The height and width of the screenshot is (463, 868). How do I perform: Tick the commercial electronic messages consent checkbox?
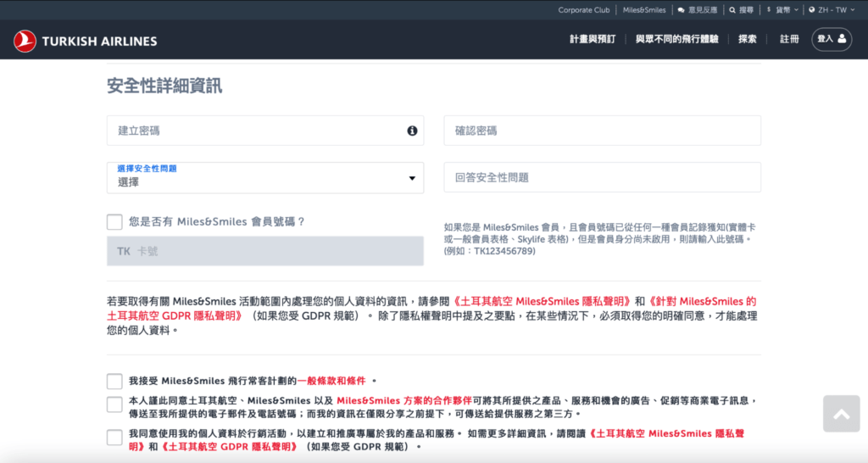[x=114, y=404]
